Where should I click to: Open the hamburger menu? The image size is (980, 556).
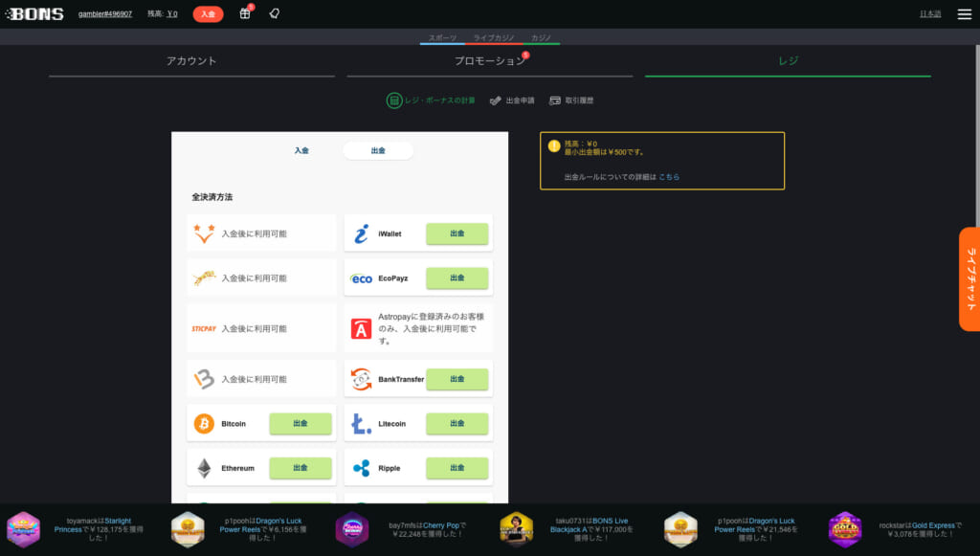point(965,13)
